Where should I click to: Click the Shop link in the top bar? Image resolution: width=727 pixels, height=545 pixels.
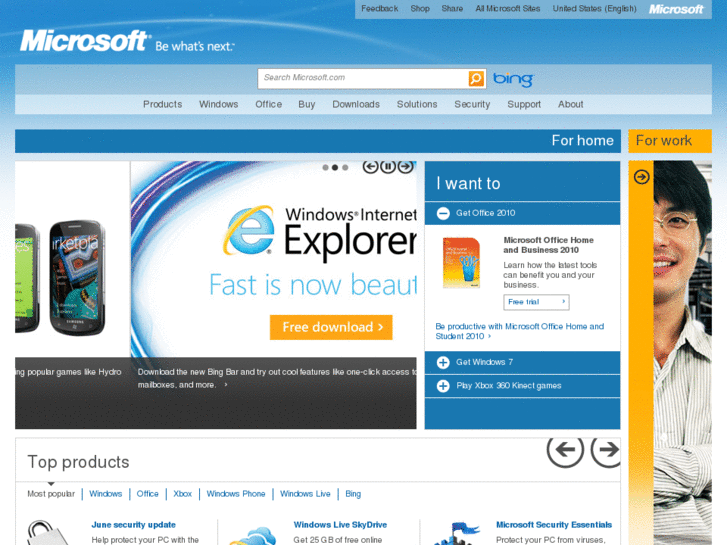coord(420,8)
